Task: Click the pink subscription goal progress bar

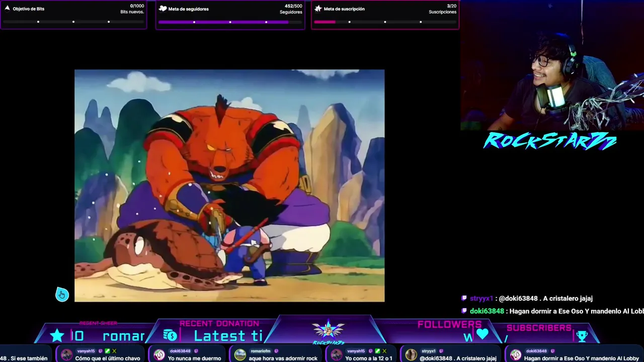Action: [385, 22]
